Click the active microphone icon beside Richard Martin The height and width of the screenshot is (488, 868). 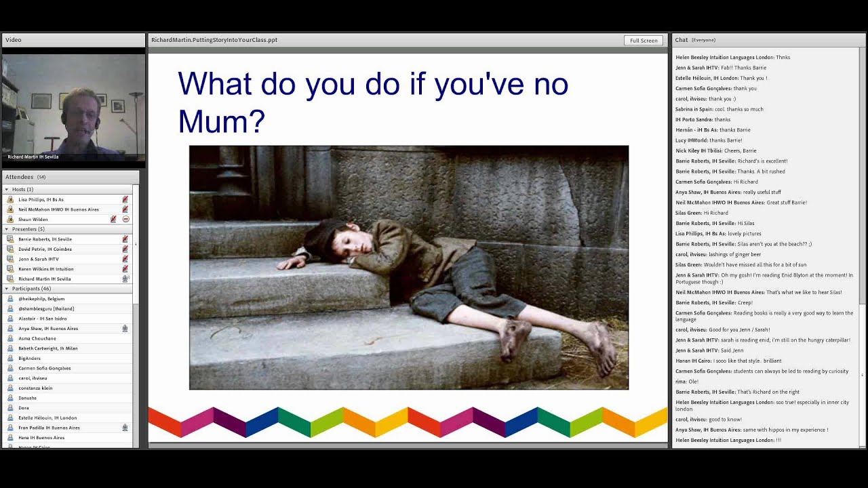pos(125,279)
